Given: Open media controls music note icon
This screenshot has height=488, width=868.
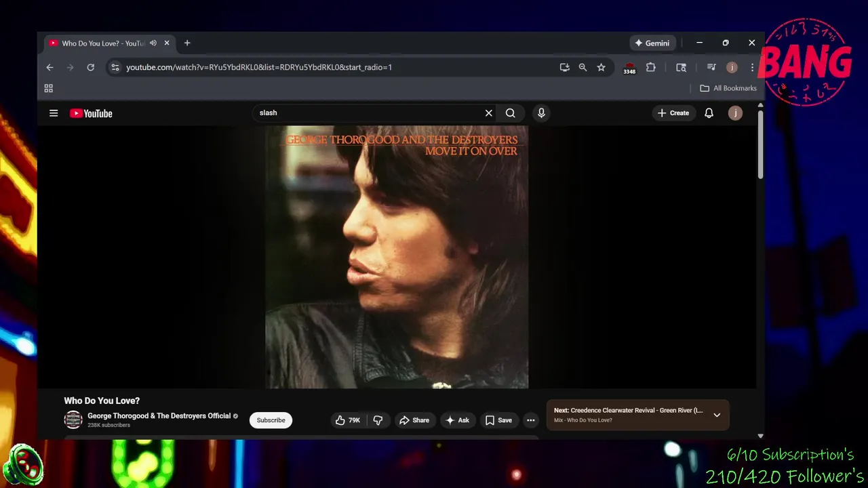Looking at the screenshot, I should coord(711,67).
